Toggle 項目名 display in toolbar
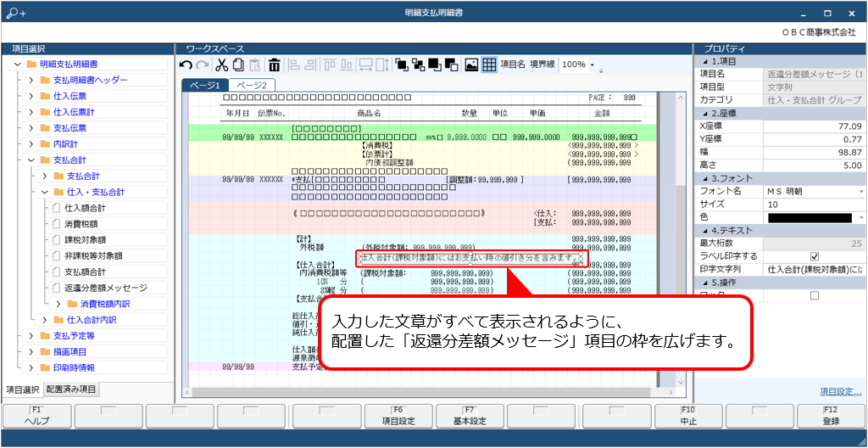868x448 pixels. click(513, 64)
